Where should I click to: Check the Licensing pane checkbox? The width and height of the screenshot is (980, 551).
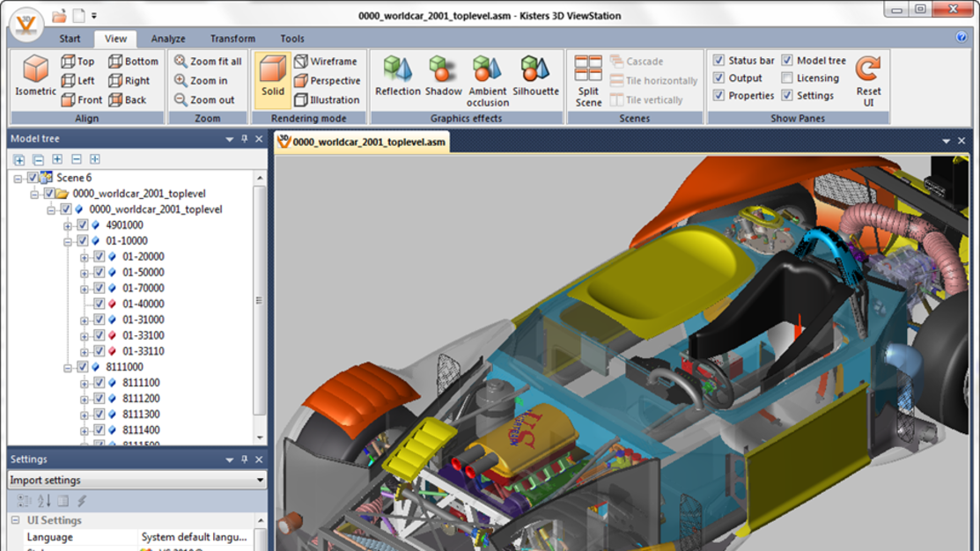pyautogui.click(x=787, y=77)
